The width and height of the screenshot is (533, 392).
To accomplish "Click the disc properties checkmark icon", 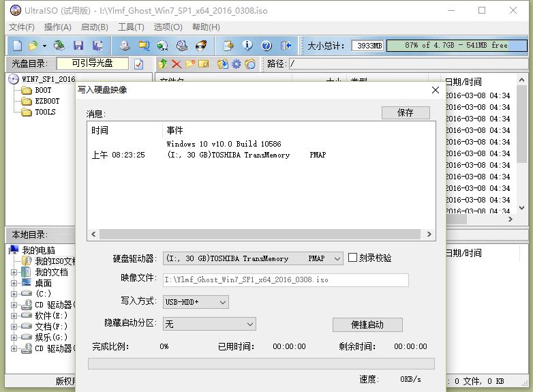I will tap(138, 64).
